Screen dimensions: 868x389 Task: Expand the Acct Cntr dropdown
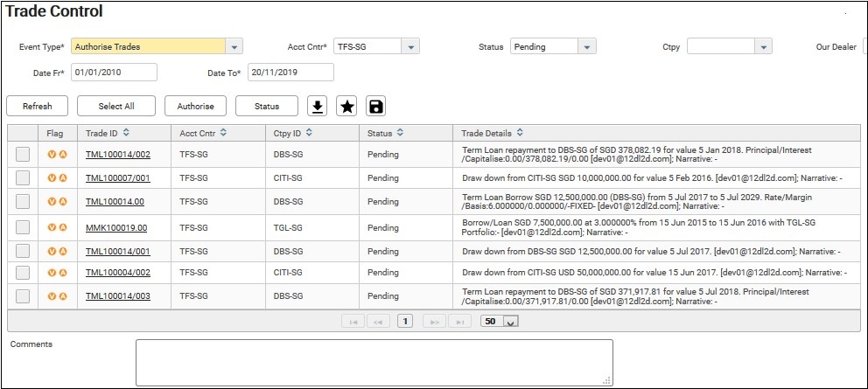point(411,47)
